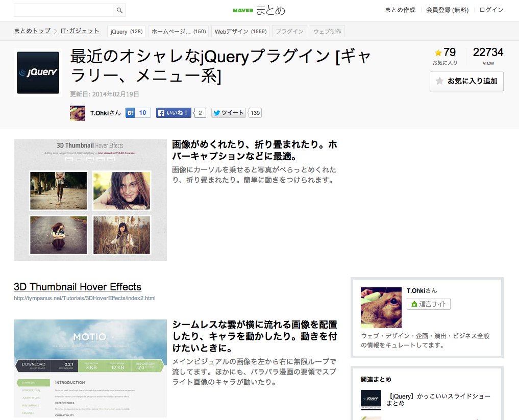Click the ログイン link
Image resolution: width=519 pixels, height=420 pixels.
tap(490, 10)
